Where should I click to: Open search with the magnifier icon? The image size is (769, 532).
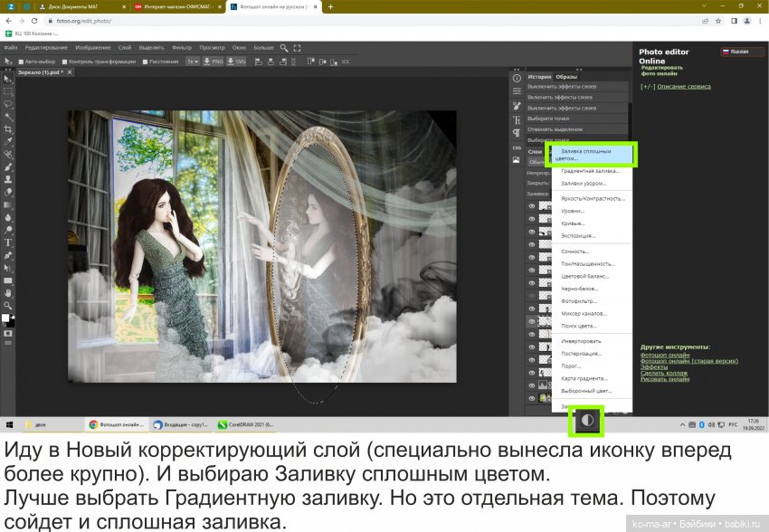coord(281,47)
